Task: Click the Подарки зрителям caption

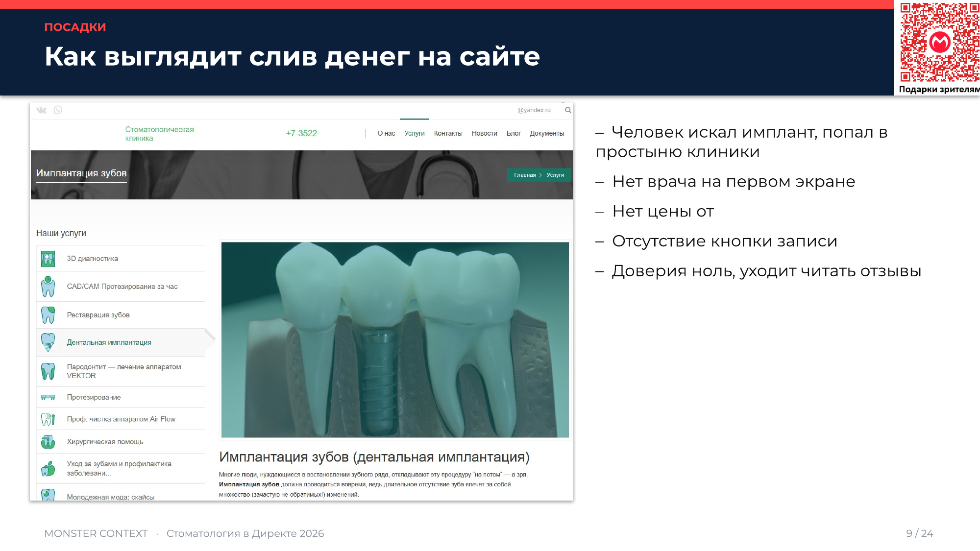Action: click(x=939, y=89)
